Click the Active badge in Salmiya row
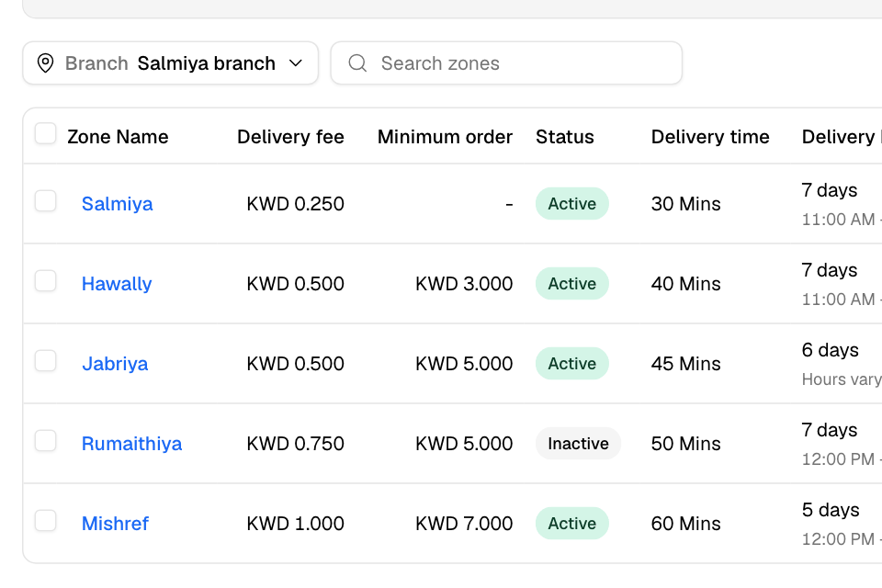882x588 pixels. point(572,204)
